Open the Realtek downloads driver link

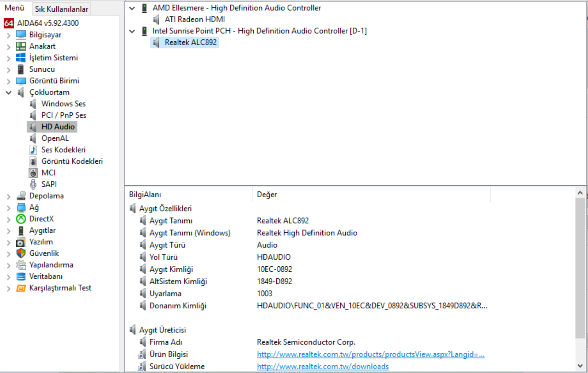click(x=322, y=366)
